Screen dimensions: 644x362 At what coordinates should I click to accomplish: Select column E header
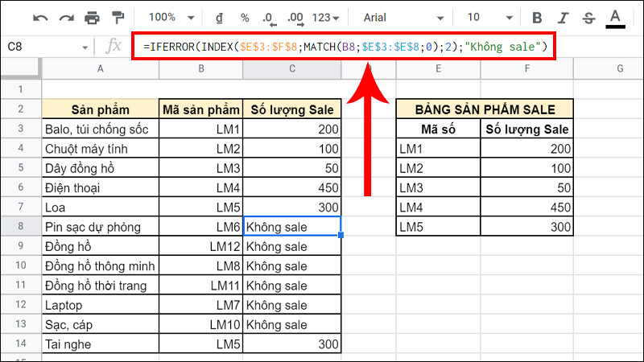pos(438,68)
